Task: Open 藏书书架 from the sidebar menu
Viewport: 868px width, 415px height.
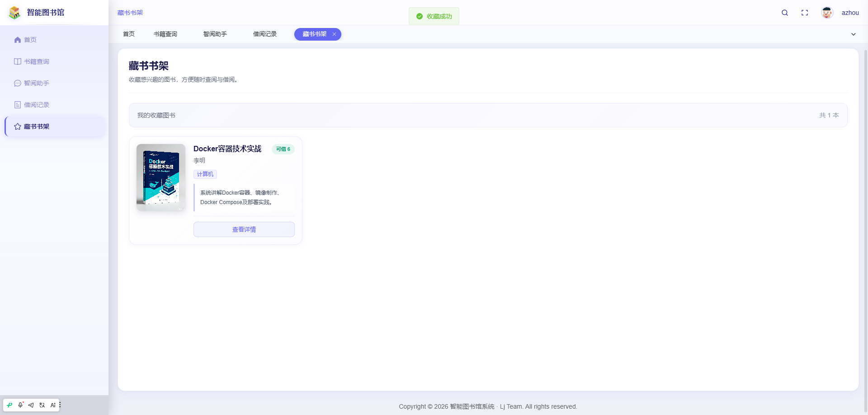Action: pos(55,126)
